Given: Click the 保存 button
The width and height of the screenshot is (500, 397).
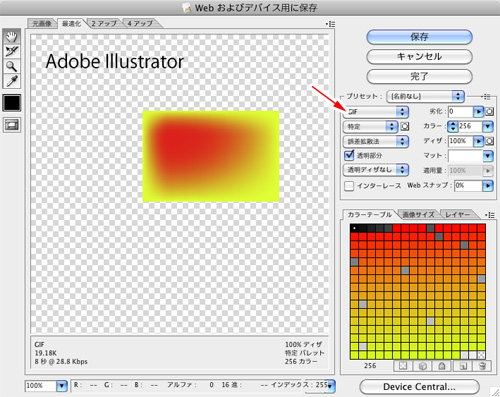Looking at the screenshot, I should [419, 37].
